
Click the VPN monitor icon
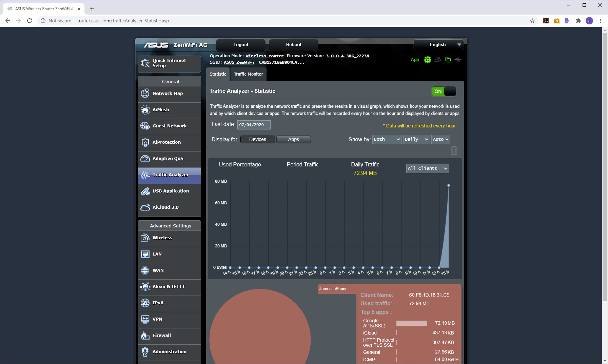click(x=145, y=319)
